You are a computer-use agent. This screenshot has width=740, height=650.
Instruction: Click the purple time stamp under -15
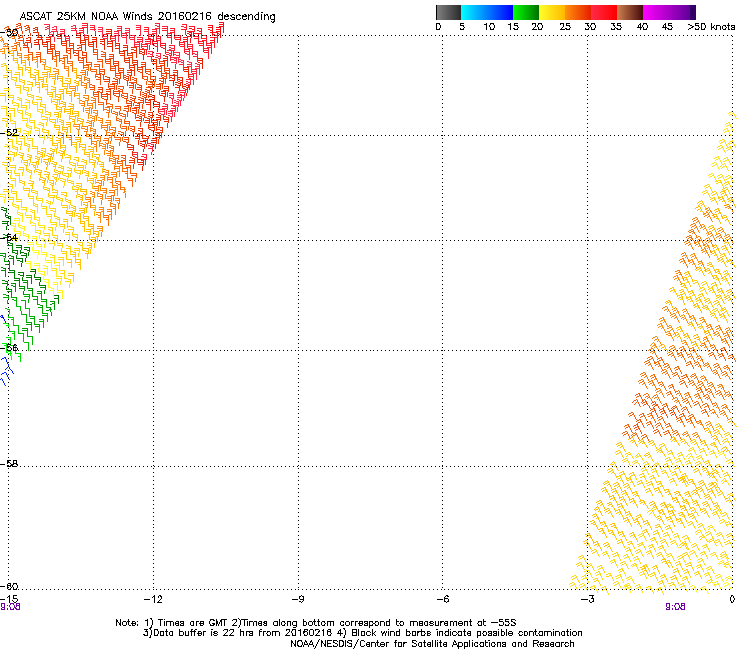(10, 607)
